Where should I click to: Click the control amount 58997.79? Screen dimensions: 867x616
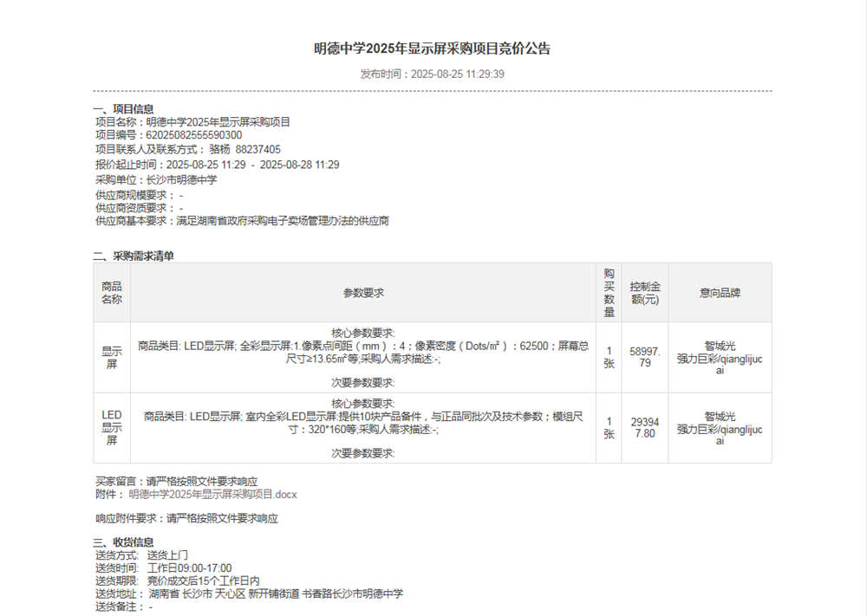coord(645,358)
